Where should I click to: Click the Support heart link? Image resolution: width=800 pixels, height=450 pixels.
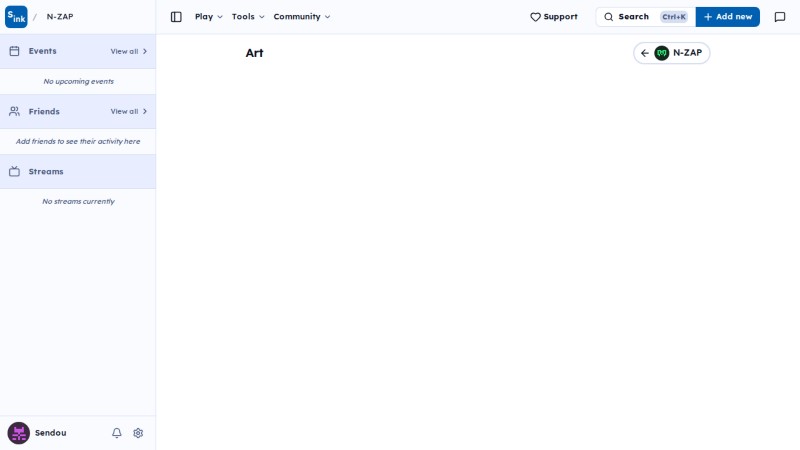click(554, 17)
